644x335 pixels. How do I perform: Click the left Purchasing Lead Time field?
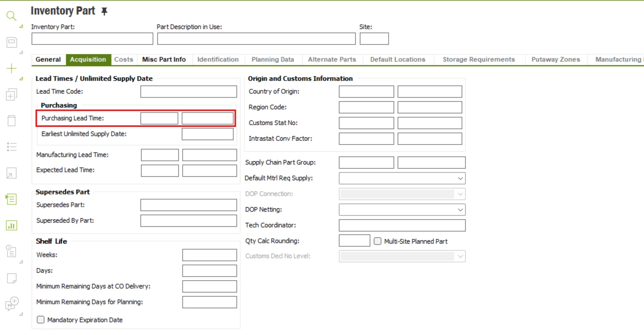159,118
